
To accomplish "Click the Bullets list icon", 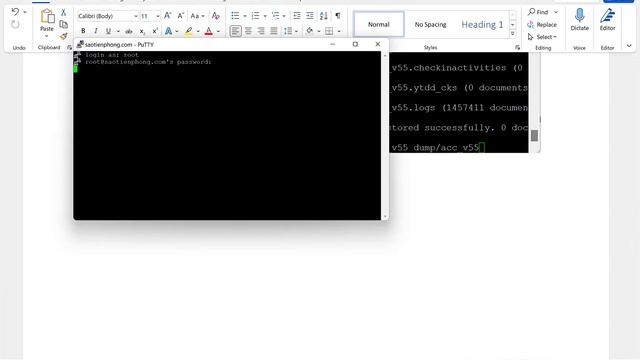I will click(235, 16).
